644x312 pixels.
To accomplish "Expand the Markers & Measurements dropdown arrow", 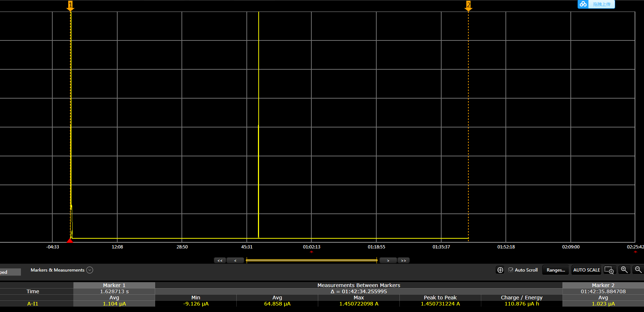I will (x=90, y=270).
